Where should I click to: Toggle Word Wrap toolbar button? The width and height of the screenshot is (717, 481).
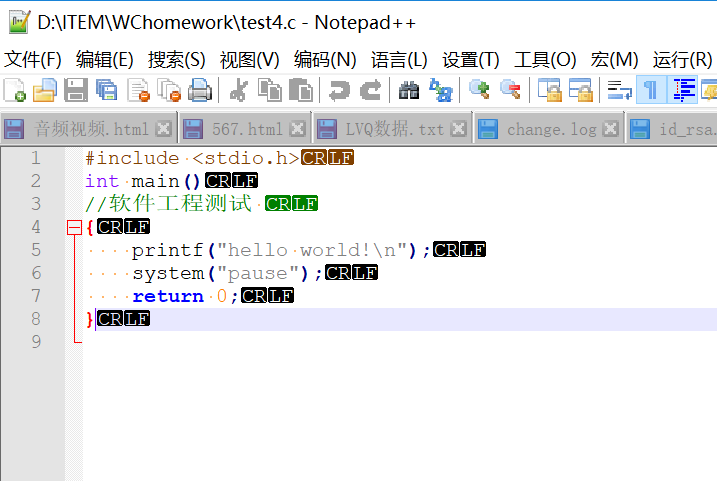[619, 90]
